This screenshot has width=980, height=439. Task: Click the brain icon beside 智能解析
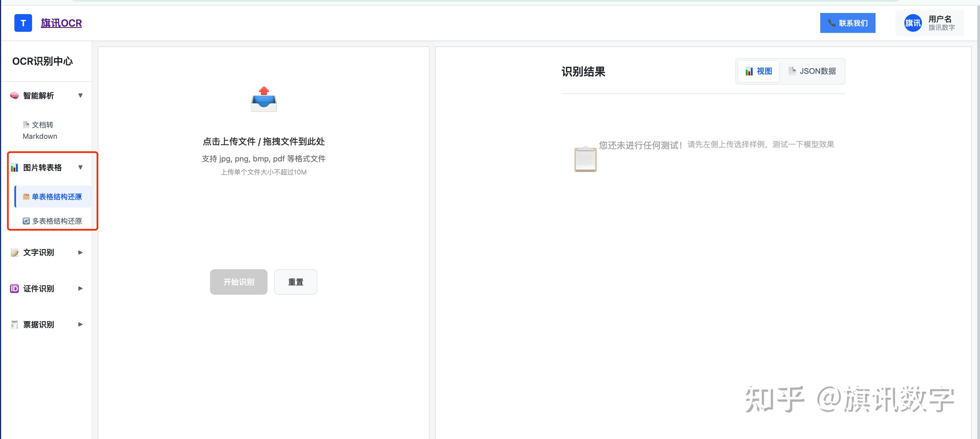14,95
